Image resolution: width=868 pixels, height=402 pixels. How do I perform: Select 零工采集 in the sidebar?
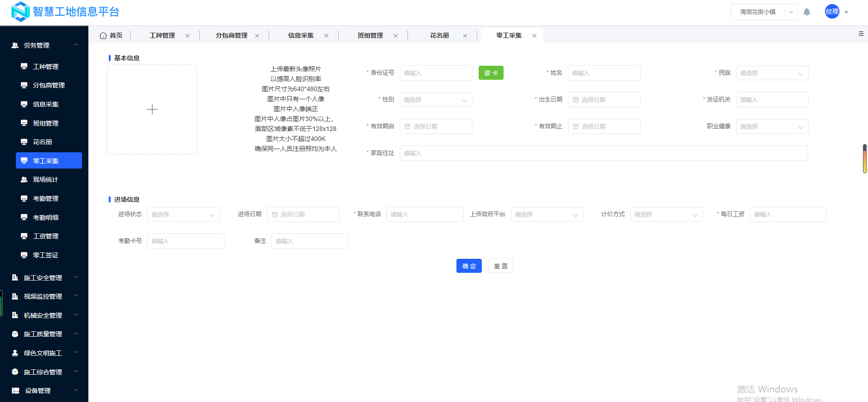[x=49, y=160]
